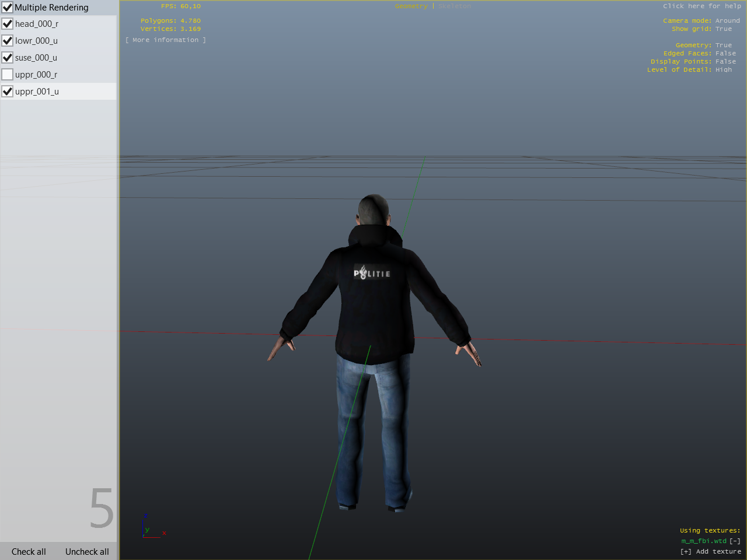The image size is (747, 560).
Task: Remove the m_m_fbi.wtd texture with [-]
Action: coord(735,541)
